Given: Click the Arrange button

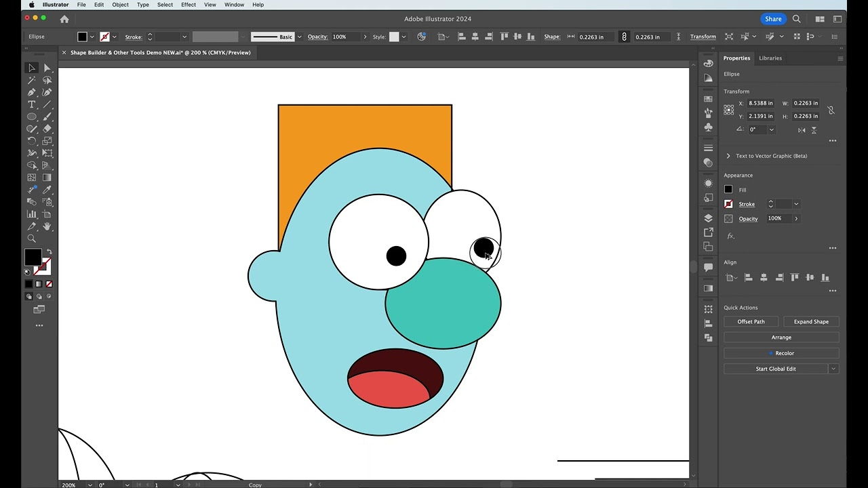Looking at the screenshot, I should point(781,338).
